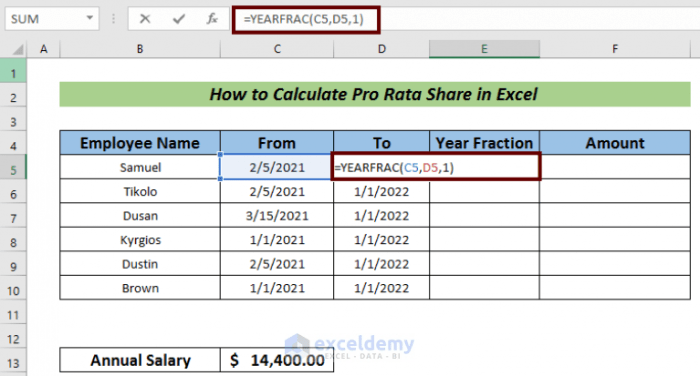Click Tikolo's From date 2/5/2021

(277, 191)
